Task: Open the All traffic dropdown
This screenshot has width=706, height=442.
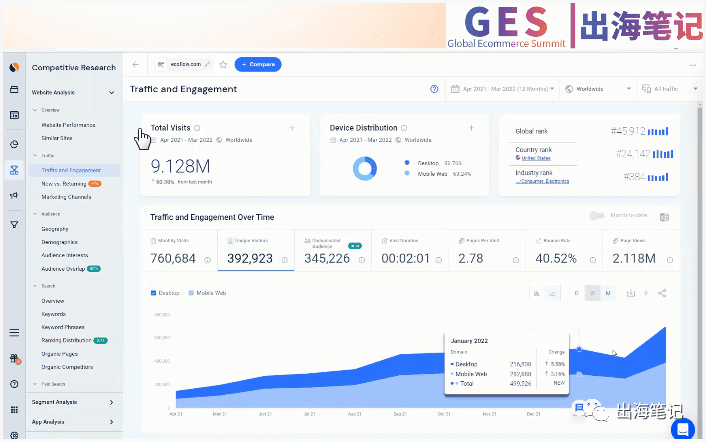Action: (x=670, y=89)
